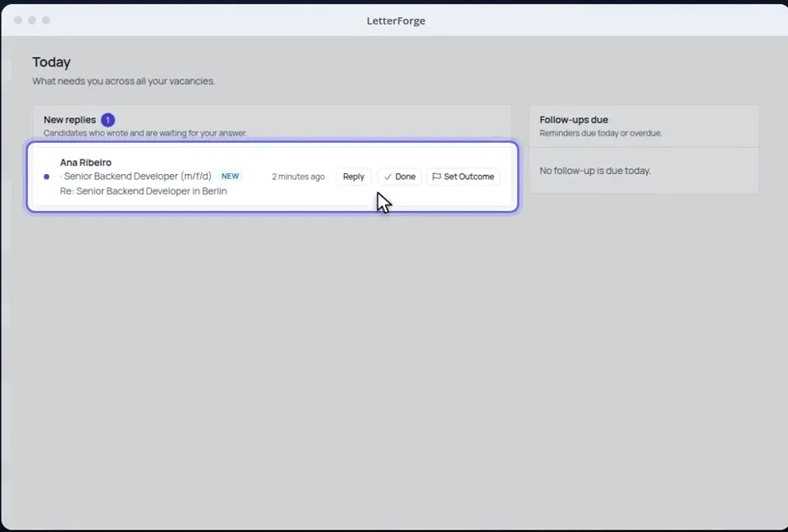Click 'Reminders due today or overdue.' subtitle
The width and height of the screenshot is (788, 532).
click(x=601, y=133)
